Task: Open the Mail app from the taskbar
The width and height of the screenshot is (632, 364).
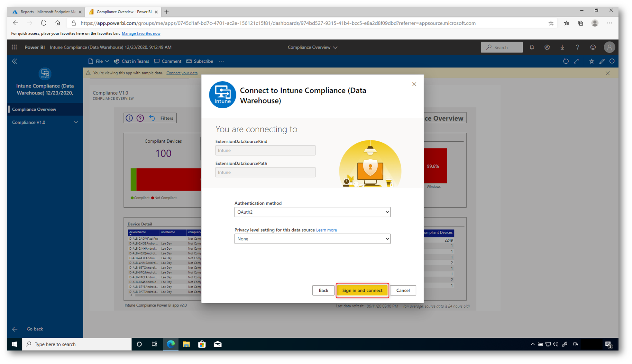Action: [x=218, y=344]
